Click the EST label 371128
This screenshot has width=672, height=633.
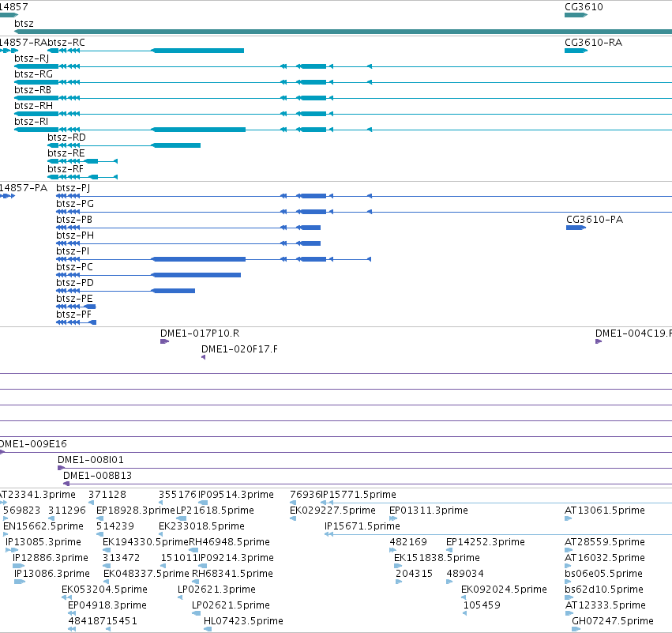pyautogui.click(x=107, y=495)
